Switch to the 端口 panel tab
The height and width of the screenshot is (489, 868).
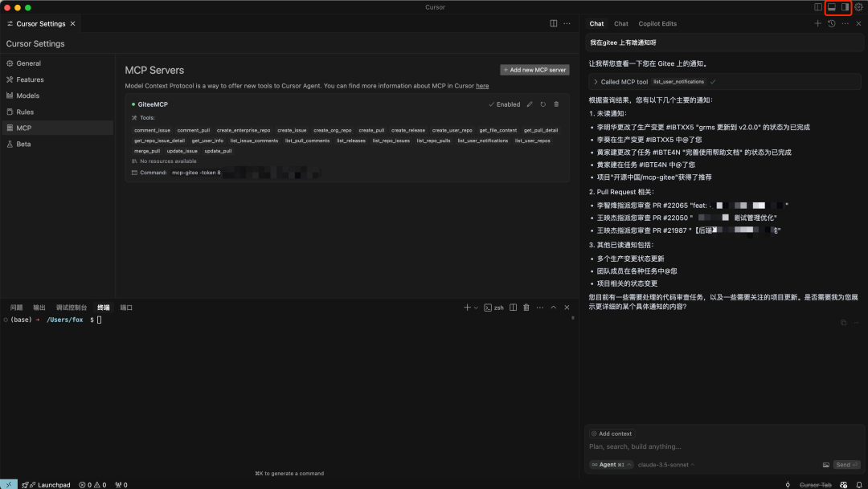pos(127,308)
